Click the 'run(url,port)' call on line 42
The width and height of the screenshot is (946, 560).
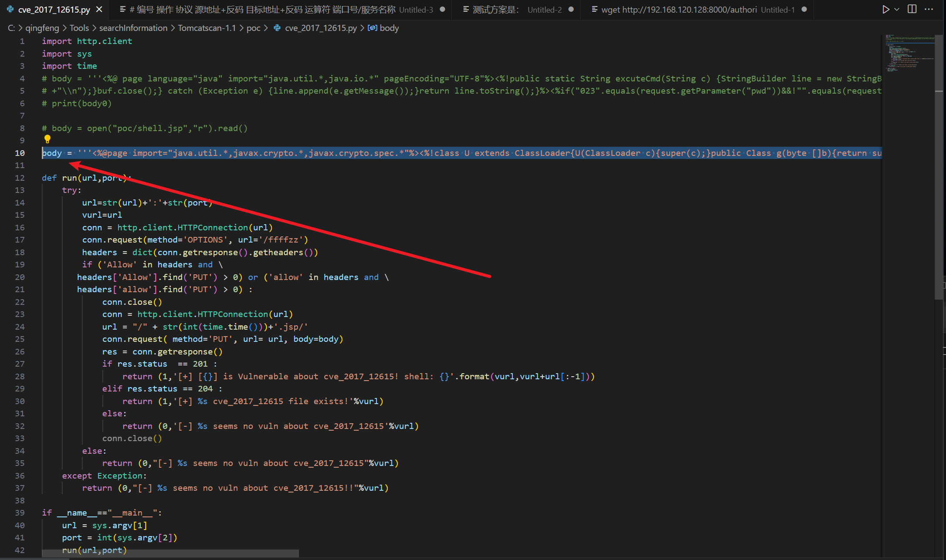tap(94, 550)
